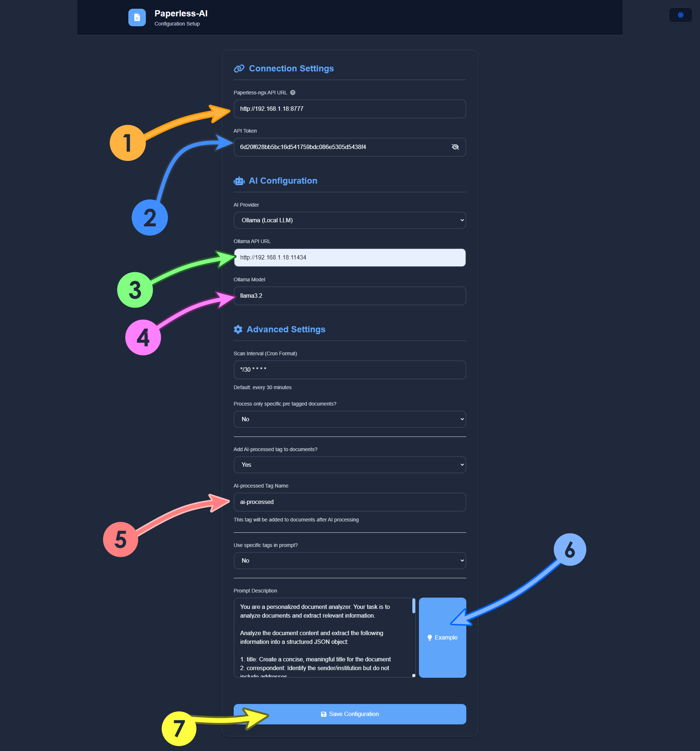Toggle API Token visibility eye icon
This screenshot has height=751, width=700.
(x=455, y=146)
